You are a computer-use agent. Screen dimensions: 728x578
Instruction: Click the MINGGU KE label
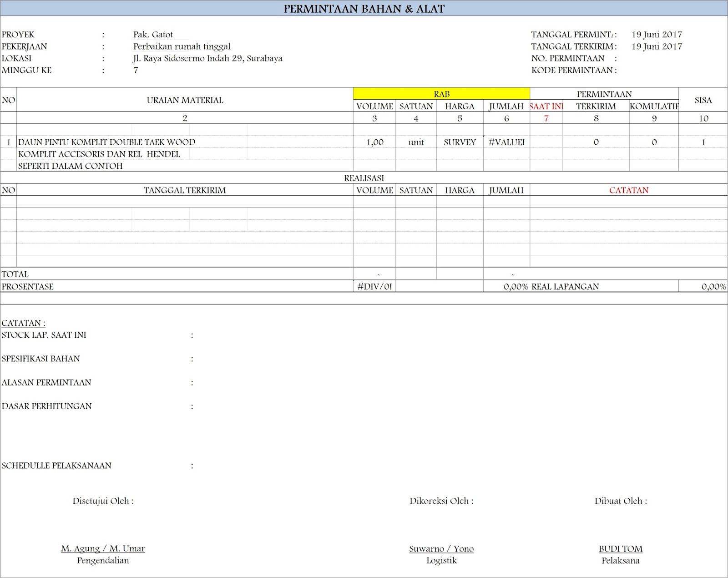click(x=26, y=70)
